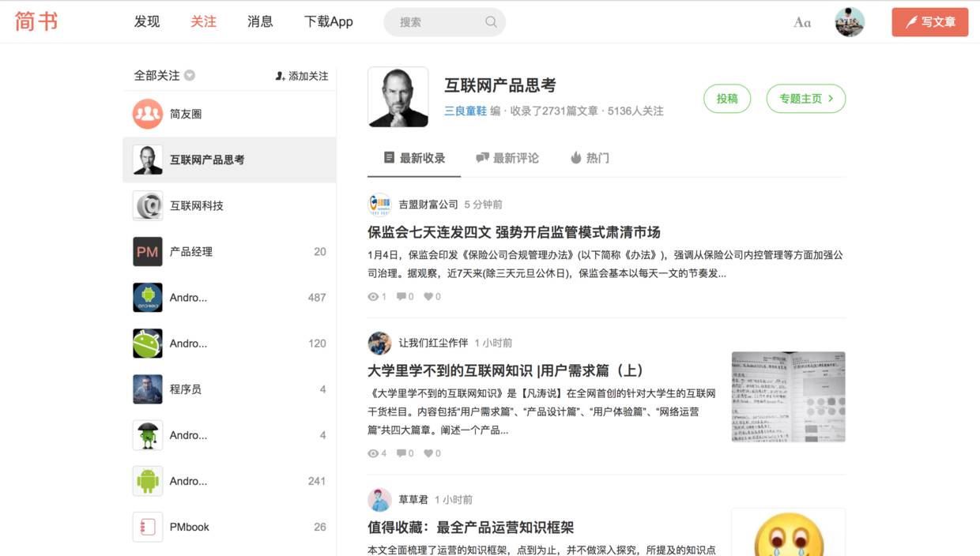Click the magnifier search icon
Image resolution: width=980 pixels, height=556 pixels.
click(x=491, y=22)
